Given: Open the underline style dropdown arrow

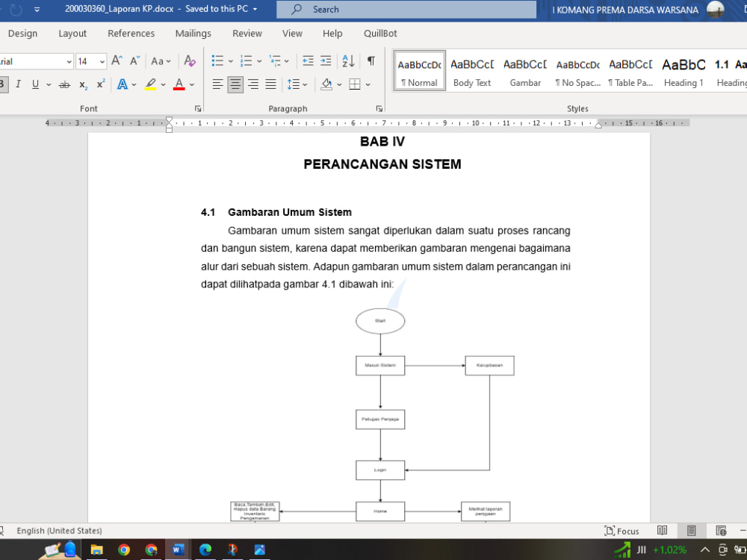Looking at the screenshot, I should click(x=49, y=85).
